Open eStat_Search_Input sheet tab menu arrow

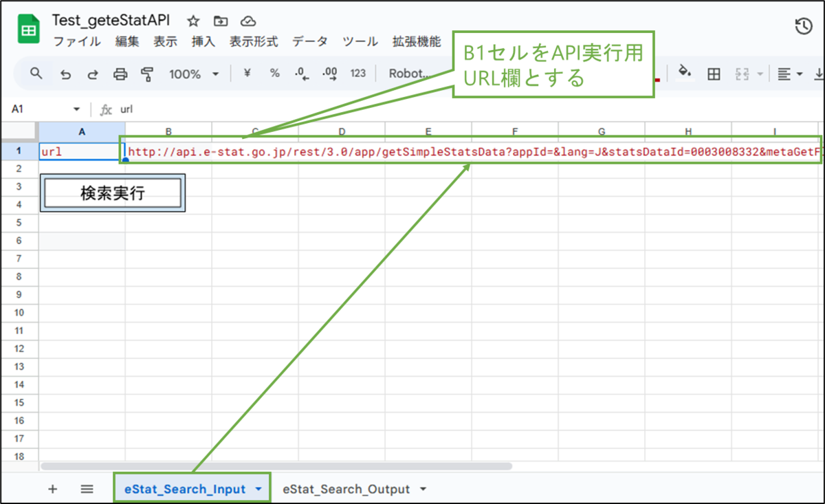point(258,490)
